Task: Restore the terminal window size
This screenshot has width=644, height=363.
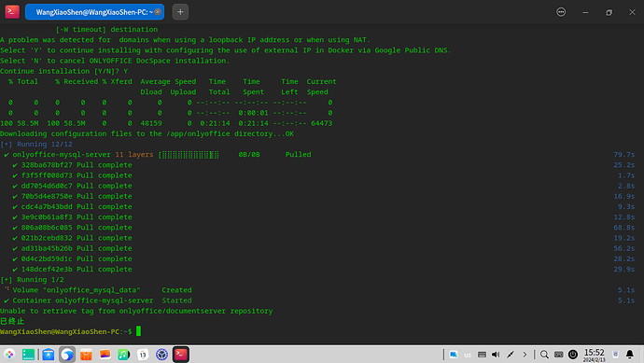Action: [609, 12]
